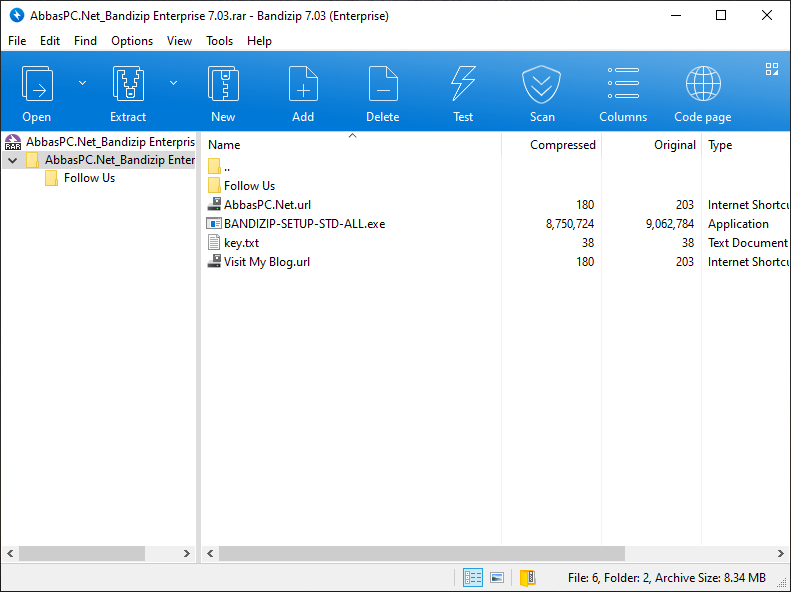Click the file list horizontal scrollbar thumb
This screenshot has width=791, height=592.
(422, 553)
